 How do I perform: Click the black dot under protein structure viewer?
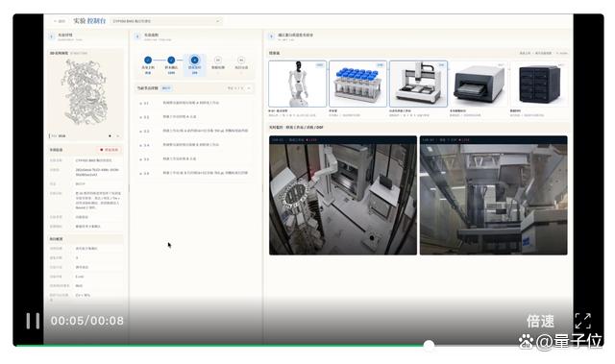point(110,136)
